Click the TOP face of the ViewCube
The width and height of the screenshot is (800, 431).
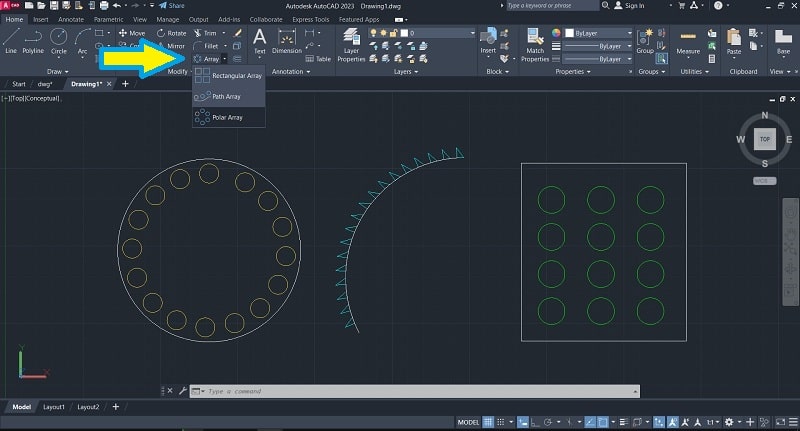tap(764, 139)
